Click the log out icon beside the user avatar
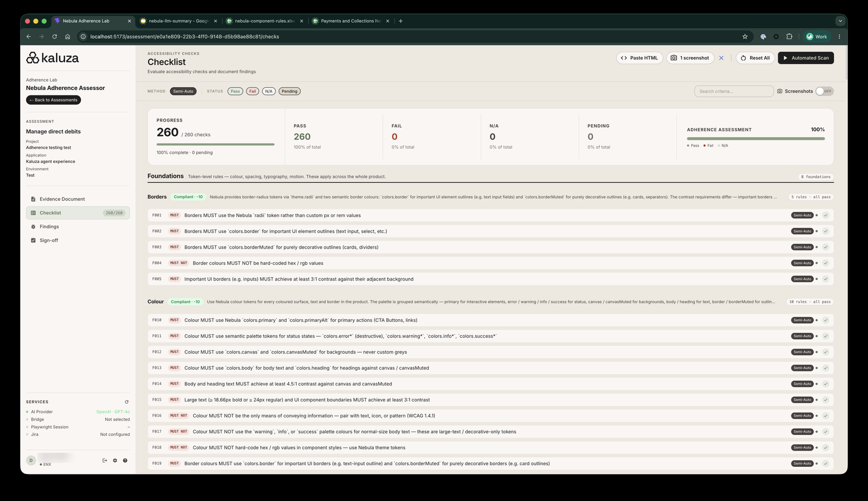The image size is (868, 501). pos(105,460)
